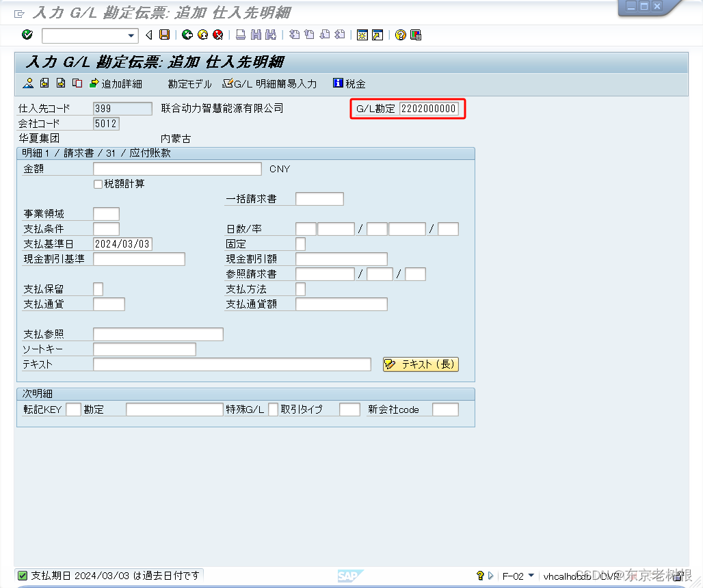This screenshot has height=588, width=703.
Task: Click the Enter (green checkmark) icon
Action: [27, 35]
